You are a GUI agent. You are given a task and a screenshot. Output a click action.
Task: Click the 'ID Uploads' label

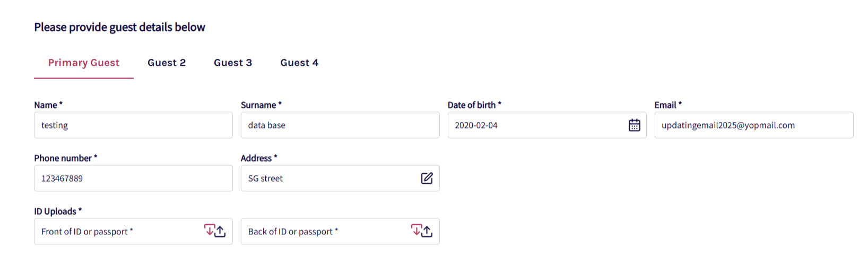(x=55, y=211)
